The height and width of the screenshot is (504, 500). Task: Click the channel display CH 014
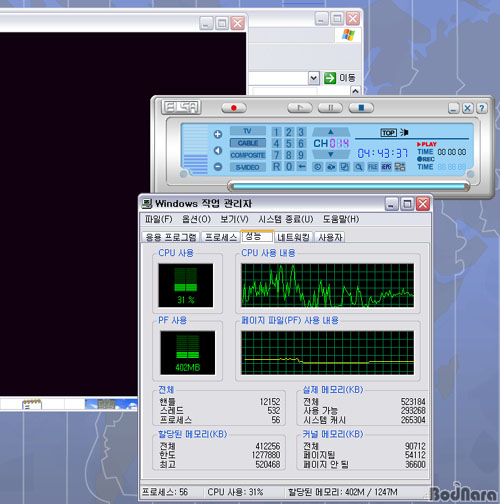(331, 143)
